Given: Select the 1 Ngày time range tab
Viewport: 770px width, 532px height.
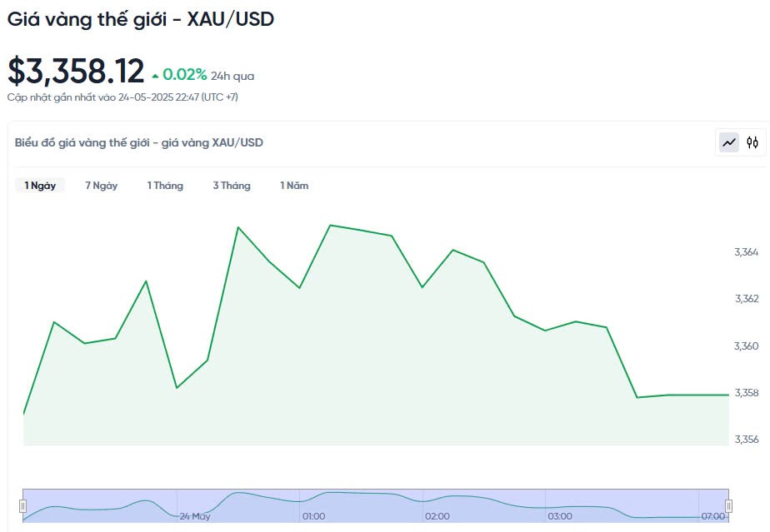Looking at the screenshot, I should [40, 186].
